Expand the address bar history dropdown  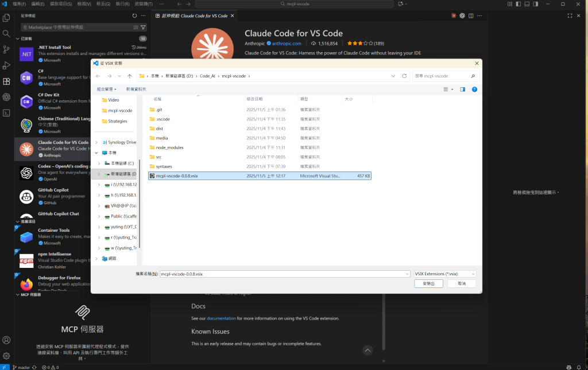click(x=393, y=76)
